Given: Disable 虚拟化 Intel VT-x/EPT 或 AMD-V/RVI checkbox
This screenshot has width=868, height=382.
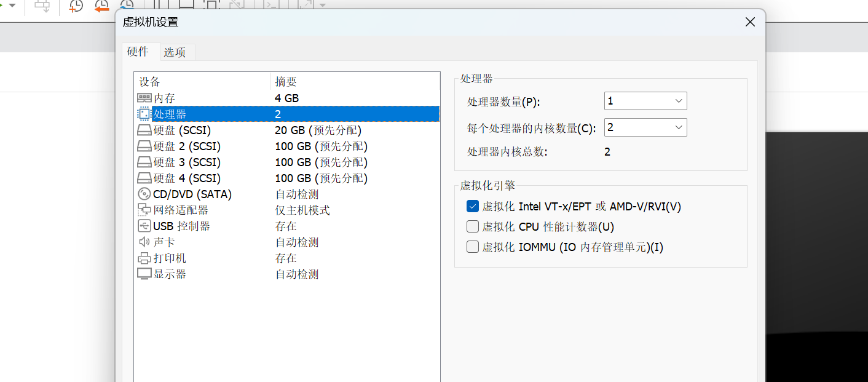Looking at the screenshot, I should [x=472, y=207].
